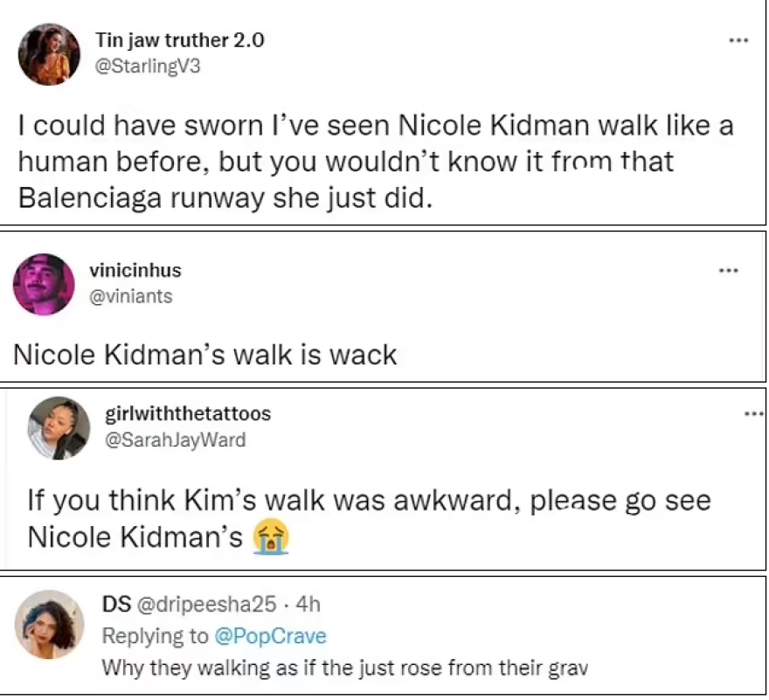Viewport: 769px width, 700px height.
Task: Open the @PopCrave mention link
Action: [x=270, y=635]
